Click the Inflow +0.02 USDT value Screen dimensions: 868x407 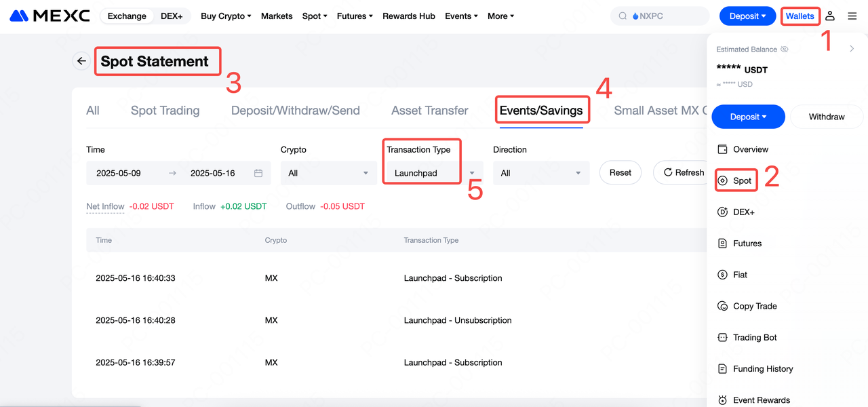coord(243,206)
